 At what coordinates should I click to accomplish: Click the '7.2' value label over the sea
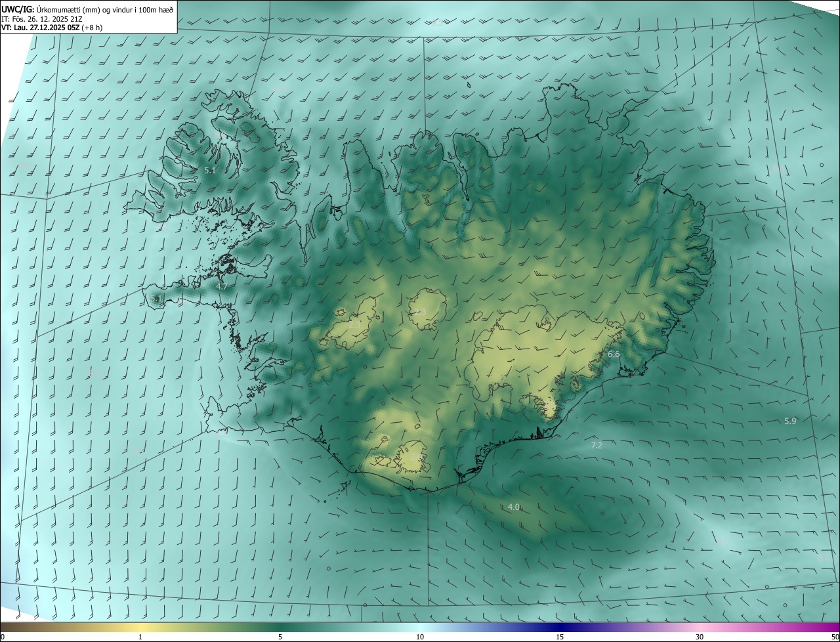597,445
